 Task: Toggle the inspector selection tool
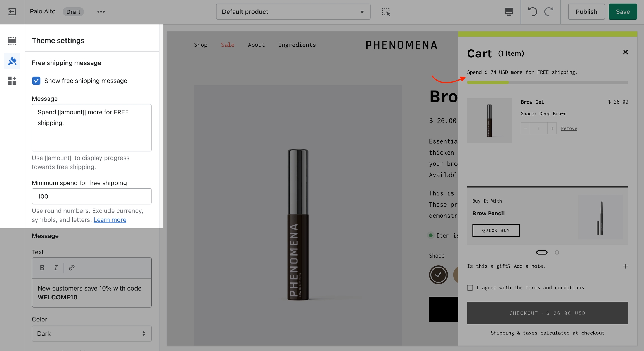pyautogui.click(x=386, y=12)
